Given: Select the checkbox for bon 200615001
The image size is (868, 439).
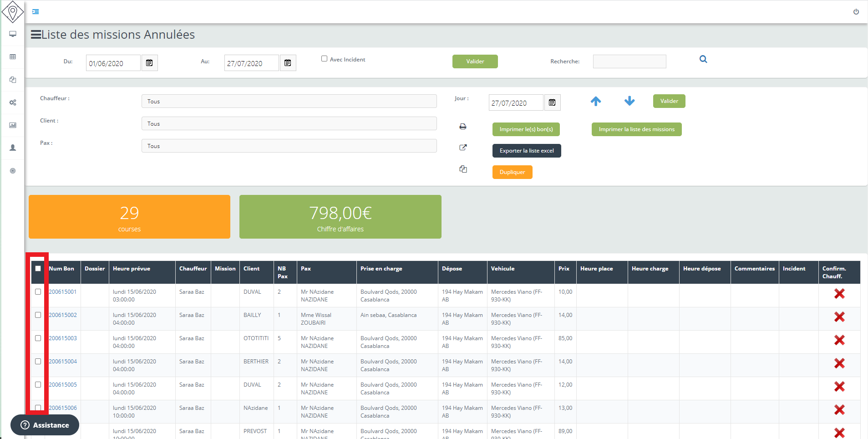Looking at the screenshot, I should [x=38, y=292].
